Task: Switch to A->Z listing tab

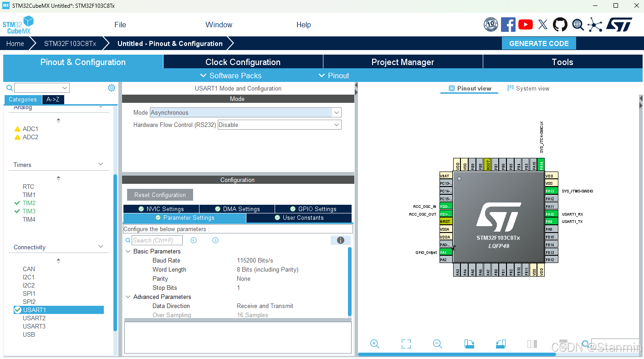Action: coord(53,99)
